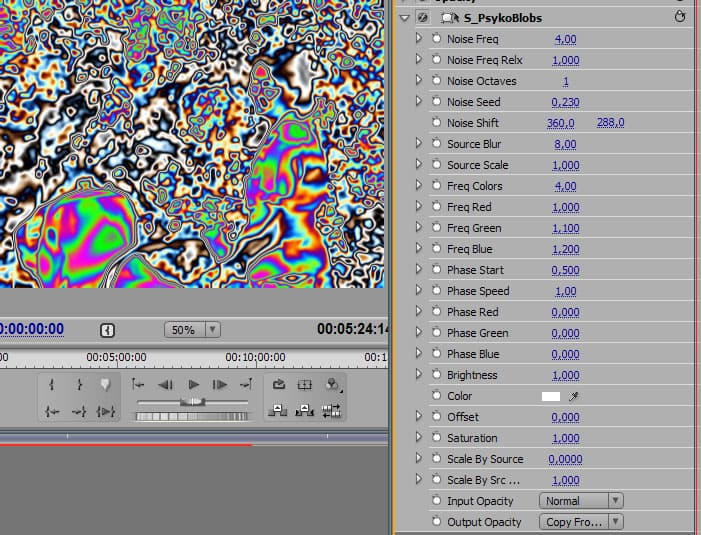Screen dimensions: 701x535
Task: Open the Output Opacity dropdown
Action: (x=581, y=521)
